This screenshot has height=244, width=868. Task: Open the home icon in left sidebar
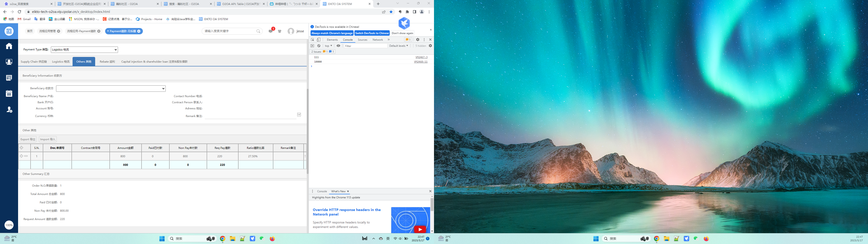coord(9,46)
